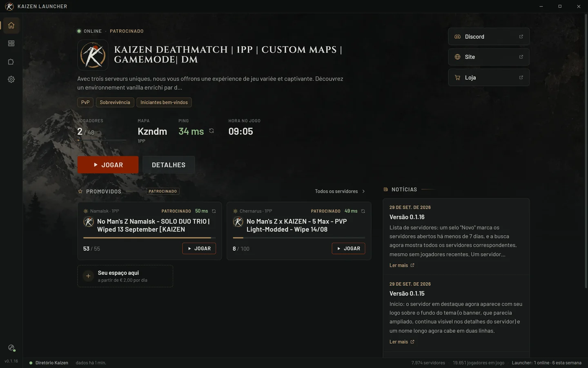This screenshot has height=368, width=588.
Task: Click the Seu espaço aqui plus box
Action: click(x=125, y=276)
